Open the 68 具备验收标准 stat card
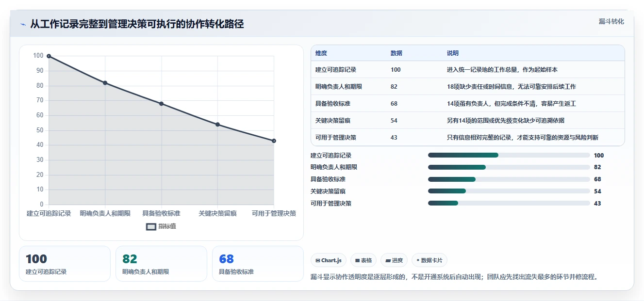 (258, 264)
